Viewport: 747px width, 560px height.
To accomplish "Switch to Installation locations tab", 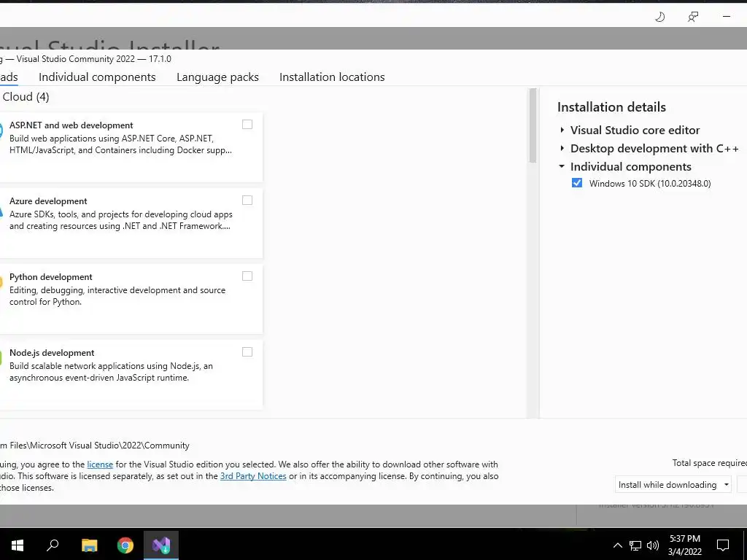I will click(332, 77).
